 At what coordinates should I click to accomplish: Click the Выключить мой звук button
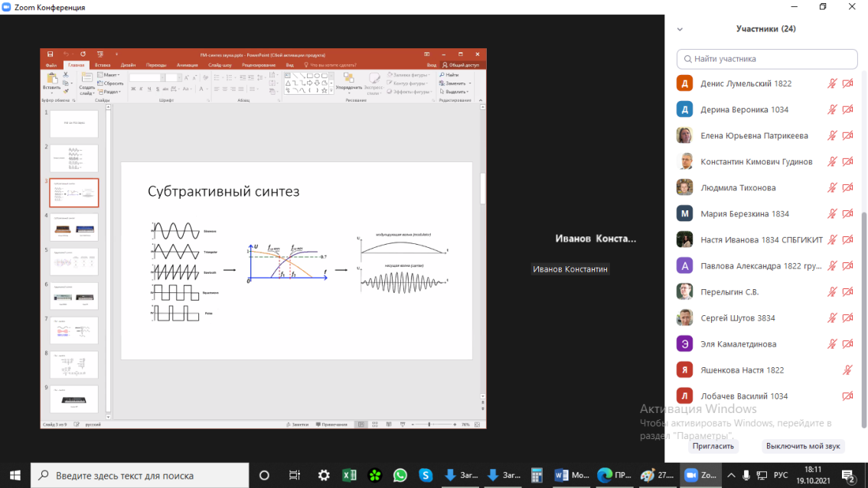[x=803, y=446]
